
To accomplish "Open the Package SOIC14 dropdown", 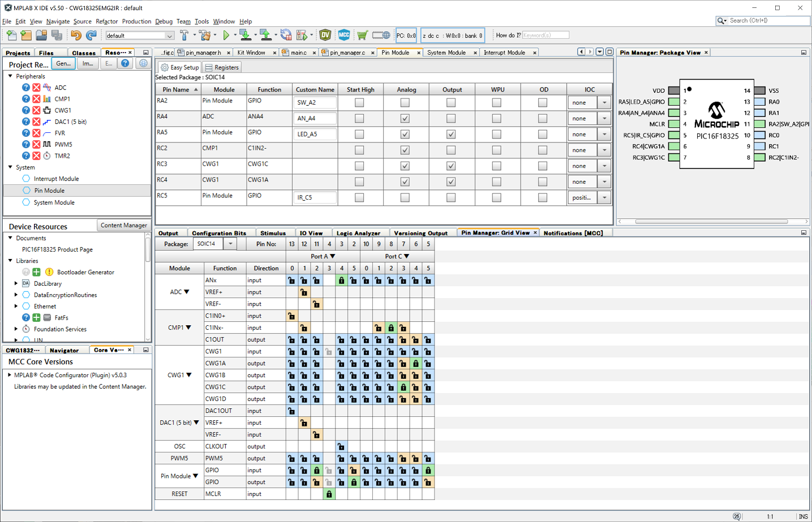I will click(230, 244).
